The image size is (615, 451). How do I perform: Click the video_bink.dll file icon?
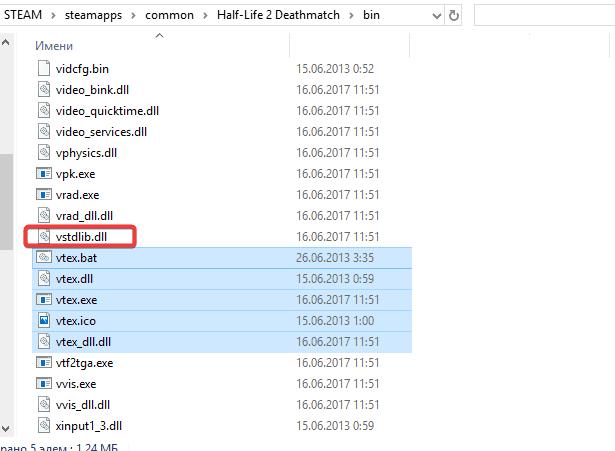[x=44, y=89]
